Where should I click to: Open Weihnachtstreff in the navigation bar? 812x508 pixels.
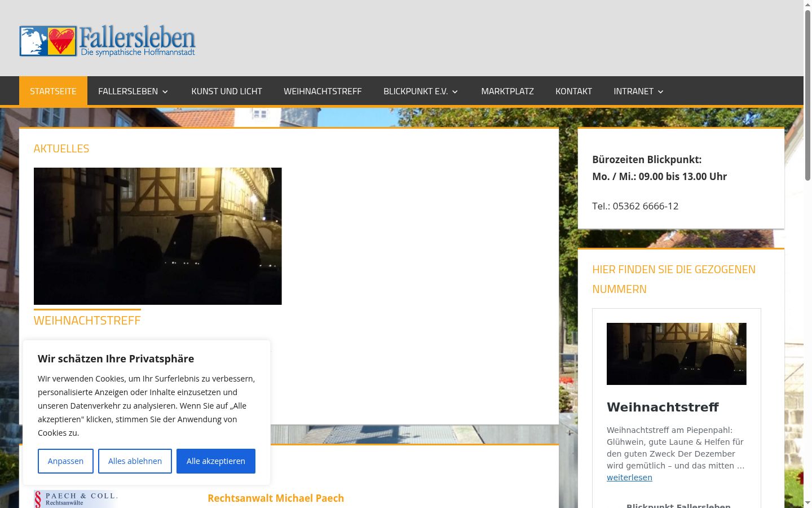(323, 91)
